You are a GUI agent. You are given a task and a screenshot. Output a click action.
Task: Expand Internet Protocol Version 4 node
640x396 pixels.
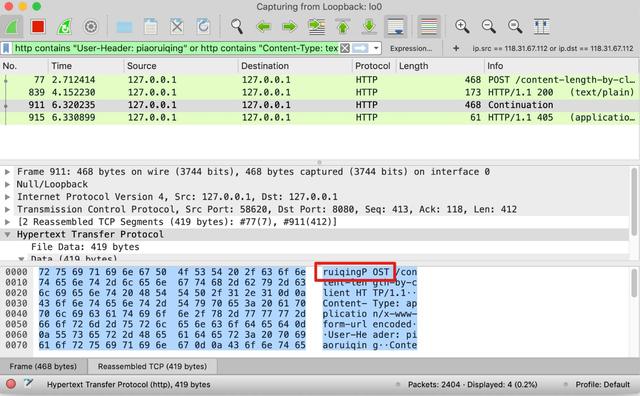click(7, 197)
